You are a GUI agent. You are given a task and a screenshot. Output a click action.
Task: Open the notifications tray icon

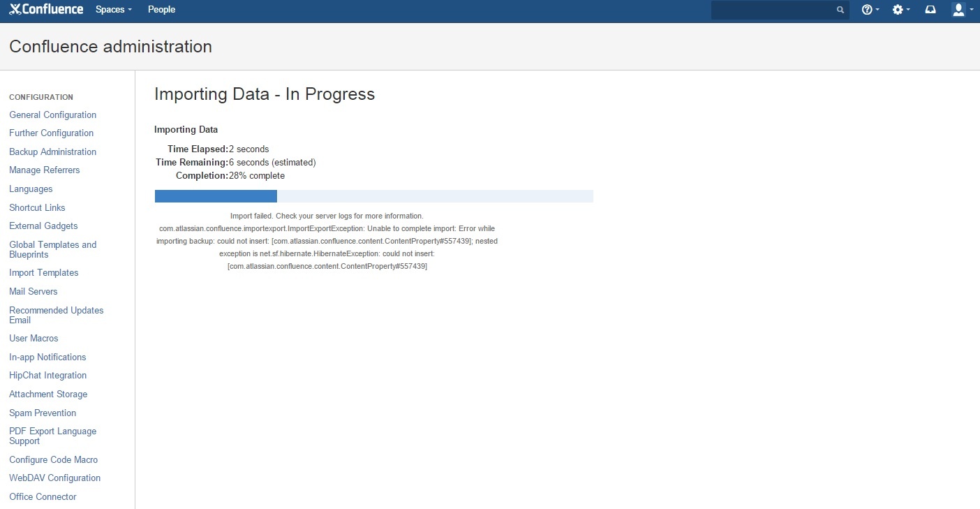[x=930, y=10]
